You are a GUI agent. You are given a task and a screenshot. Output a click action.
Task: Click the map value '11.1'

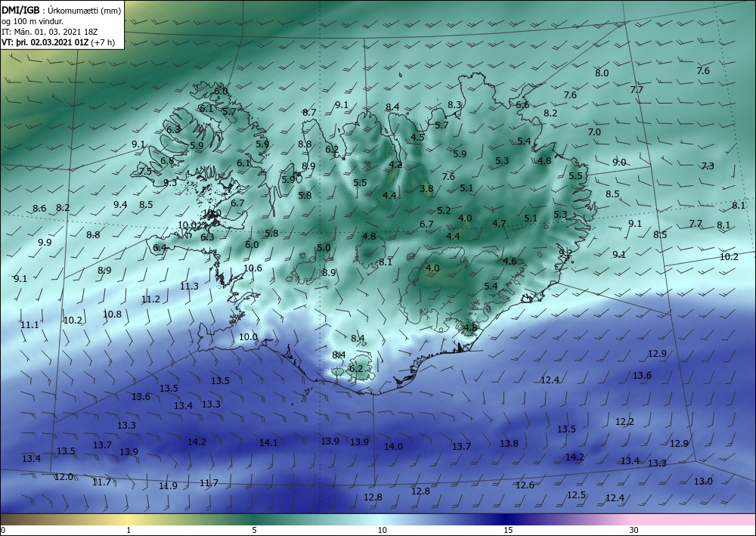[x=29, y=325]
